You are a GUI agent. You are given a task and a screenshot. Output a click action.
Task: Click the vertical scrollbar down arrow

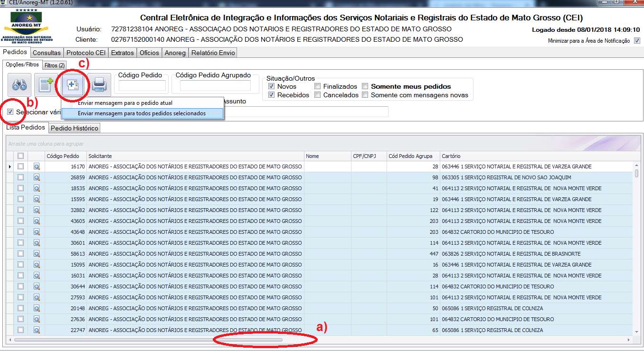pyautogui.click(x=637, y=332)
